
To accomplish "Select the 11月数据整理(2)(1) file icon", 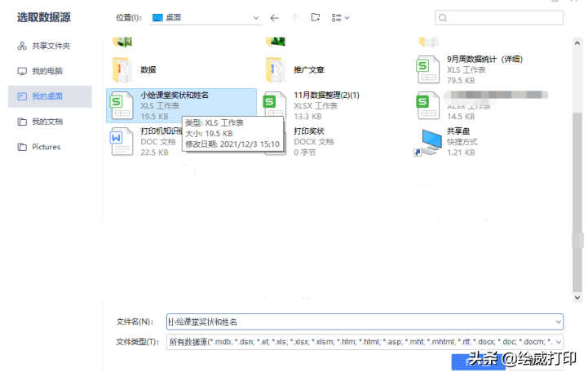I will point(275,105).
